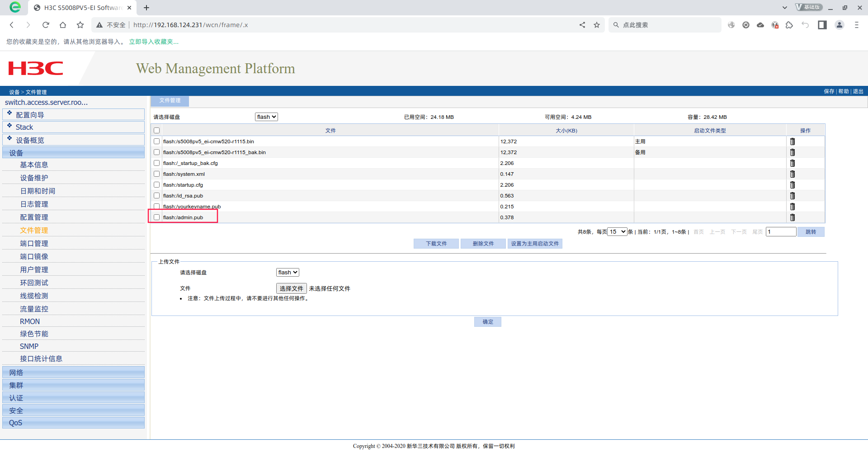868x452 pixels.
Task: Click 跳转 page jump button
Action: 811,232
